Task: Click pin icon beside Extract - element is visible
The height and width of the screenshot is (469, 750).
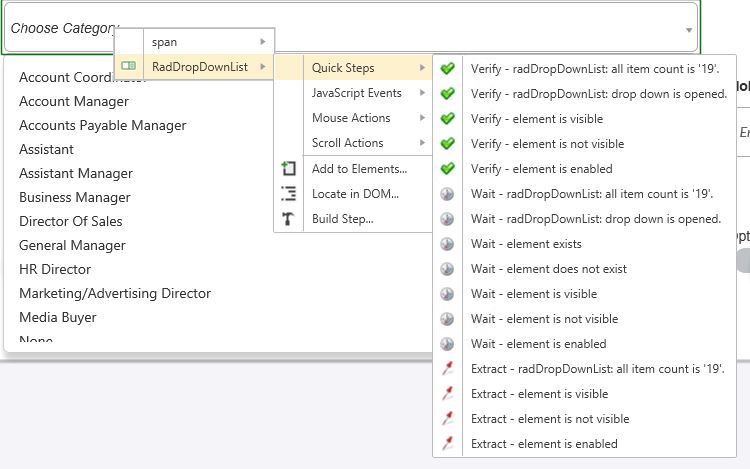Action: click(x=448, y=394)
